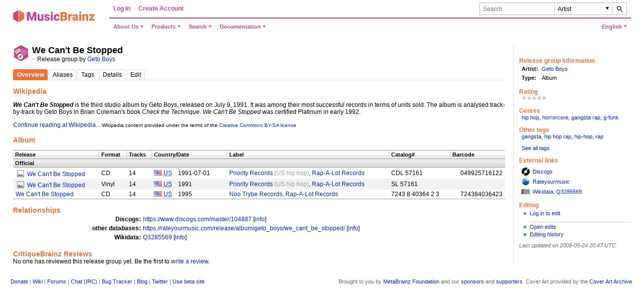Click US flag in the 1991-07-01 row
Image resolution: width=644 pixels, height=289 pixels.
(x=158, y=173)
